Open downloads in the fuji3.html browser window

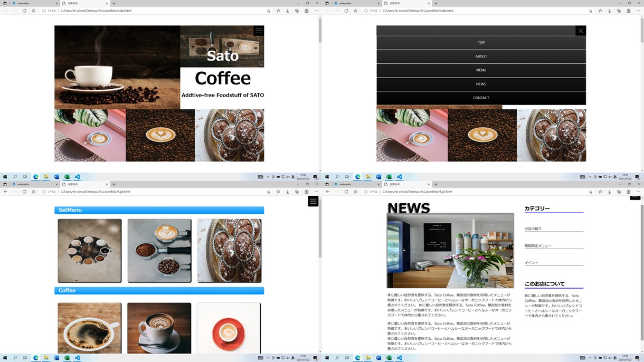(610, 192)
